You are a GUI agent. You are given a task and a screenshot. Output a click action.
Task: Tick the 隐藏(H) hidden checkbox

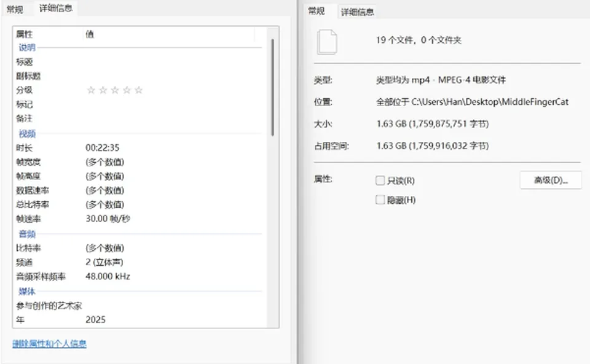(x=380, y=200)
